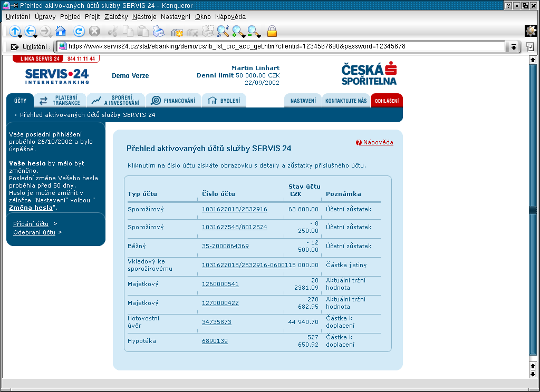Screen dimensions: 540x392
Task: Click the Konqueror gear throbber icon
Action: pyautogui.click(x=531, y=31)
